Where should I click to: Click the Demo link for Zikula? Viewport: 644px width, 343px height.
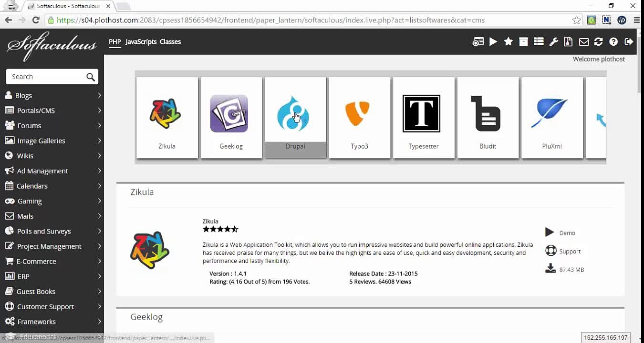pyautogui.click(x=567, y=233)
